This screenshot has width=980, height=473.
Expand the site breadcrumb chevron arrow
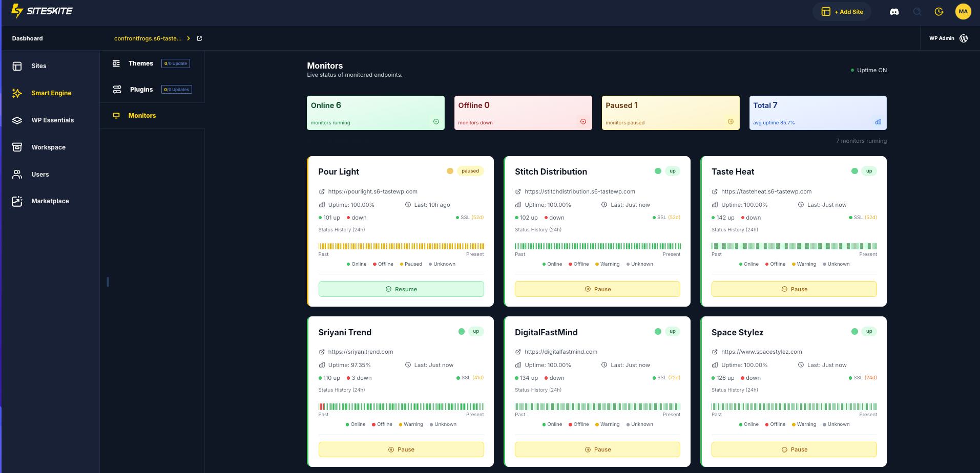tap(189, 38)
